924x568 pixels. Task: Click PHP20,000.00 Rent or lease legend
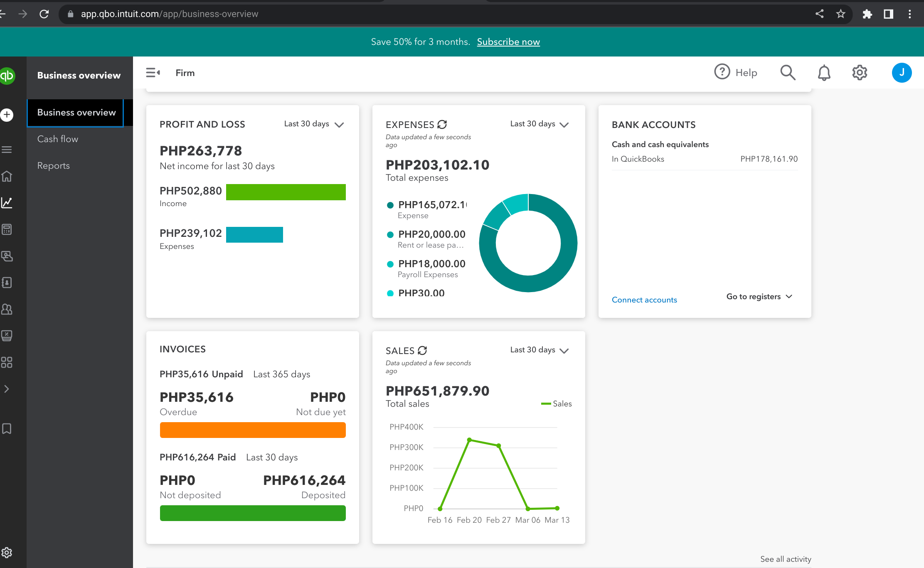426,239
